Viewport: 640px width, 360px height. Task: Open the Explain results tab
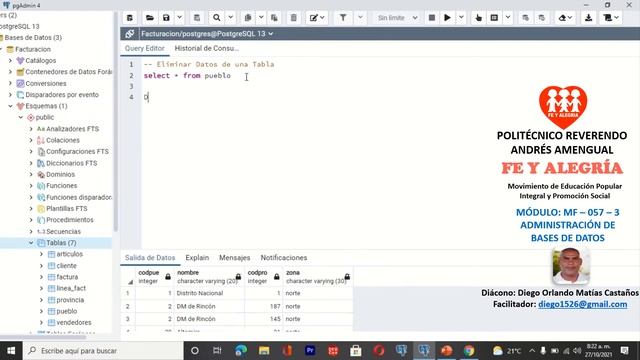coord(197,258)
